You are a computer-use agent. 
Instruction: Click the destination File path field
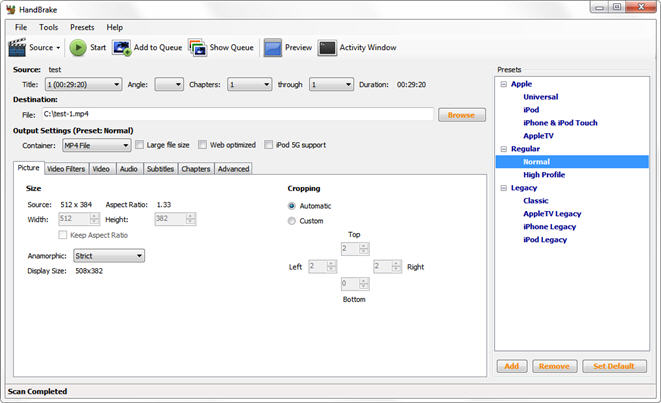[x=237, y=115]
